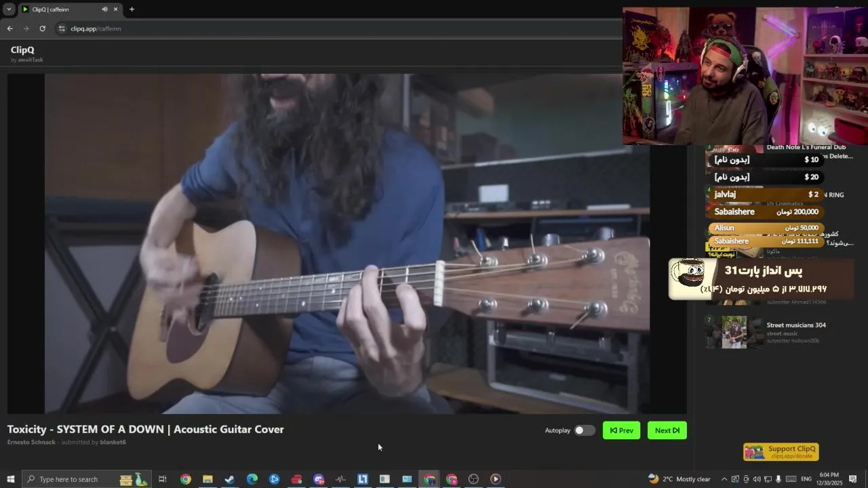Open weather widget showing 2°C Mostly clear
The width and height of the screenshot is (868, 488).
679,479
